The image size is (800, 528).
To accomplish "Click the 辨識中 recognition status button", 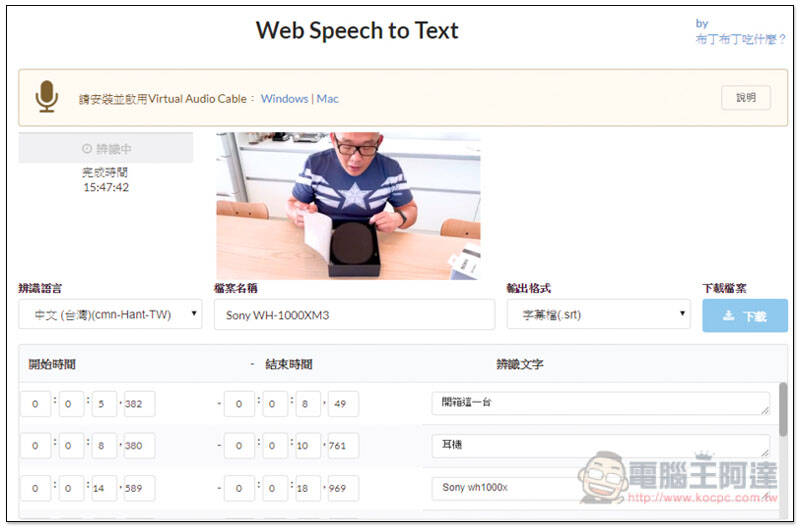I will 106,148.
